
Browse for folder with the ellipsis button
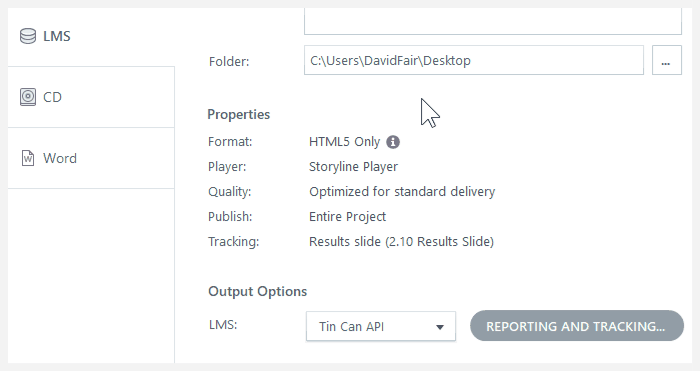click(667, 60)
